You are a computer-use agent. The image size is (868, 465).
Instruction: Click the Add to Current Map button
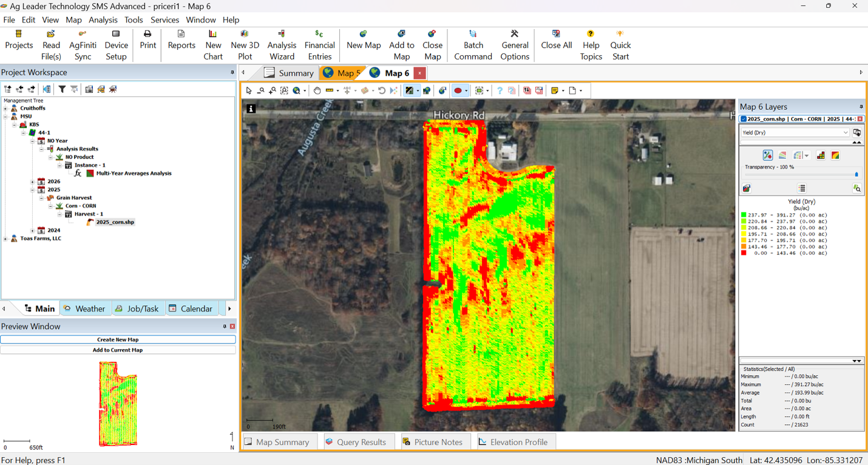pos(118,350)
